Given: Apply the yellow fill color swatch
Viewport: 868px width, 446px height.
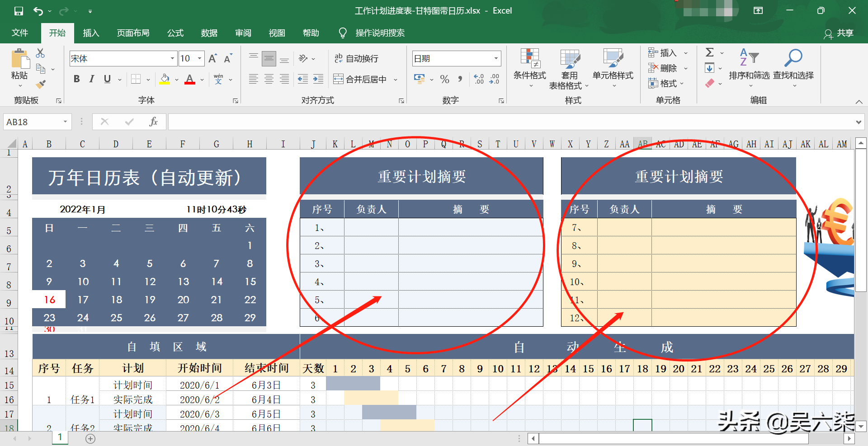Looking at the screenshot, I should (165, 80).
